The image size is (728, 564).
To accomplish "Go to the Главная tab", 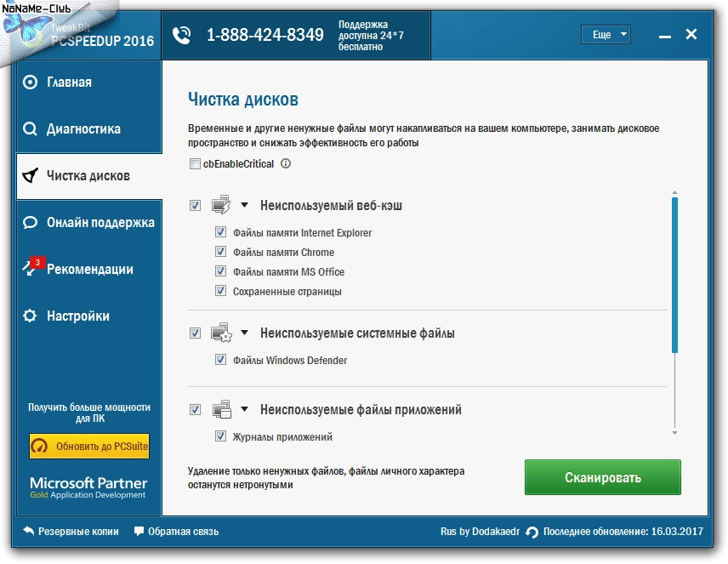I will click(89, 83).
